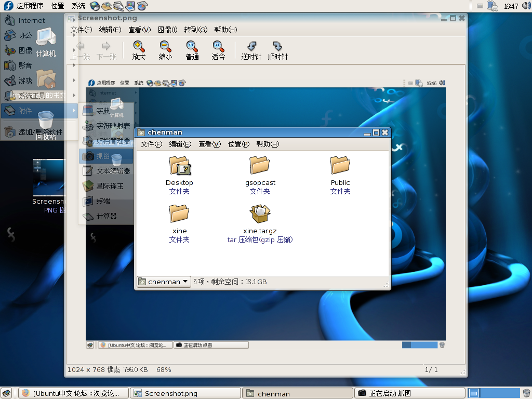Click the 正在启动抓图 taskbar button
532x399 pixels.
coord(409,393)
